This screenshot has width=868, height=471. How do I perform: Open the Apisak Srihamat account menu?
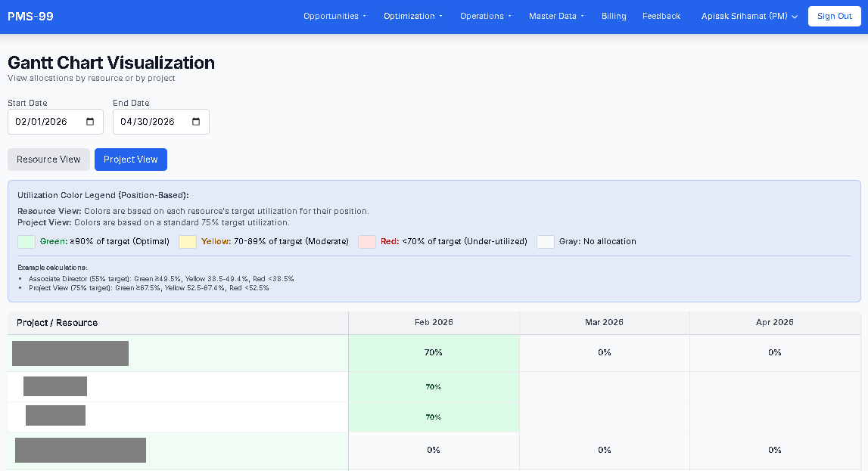[748, 16]
